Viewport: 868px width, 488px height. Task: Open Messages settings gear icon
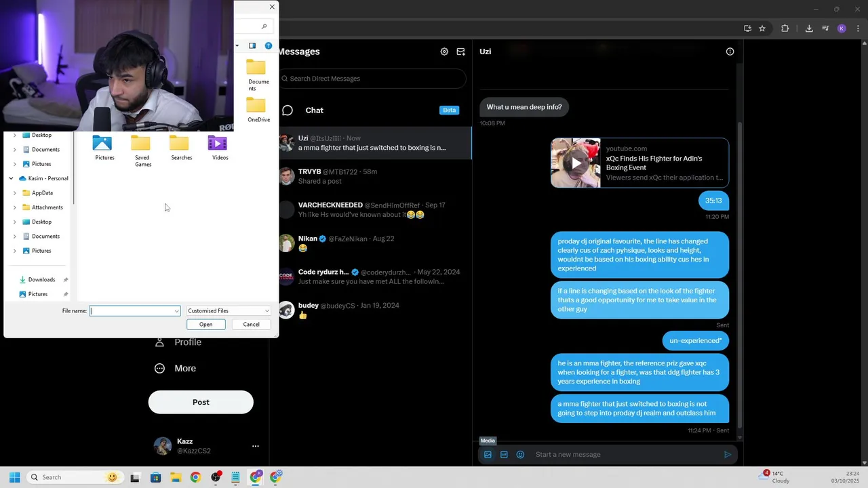[x=444, y=52]
